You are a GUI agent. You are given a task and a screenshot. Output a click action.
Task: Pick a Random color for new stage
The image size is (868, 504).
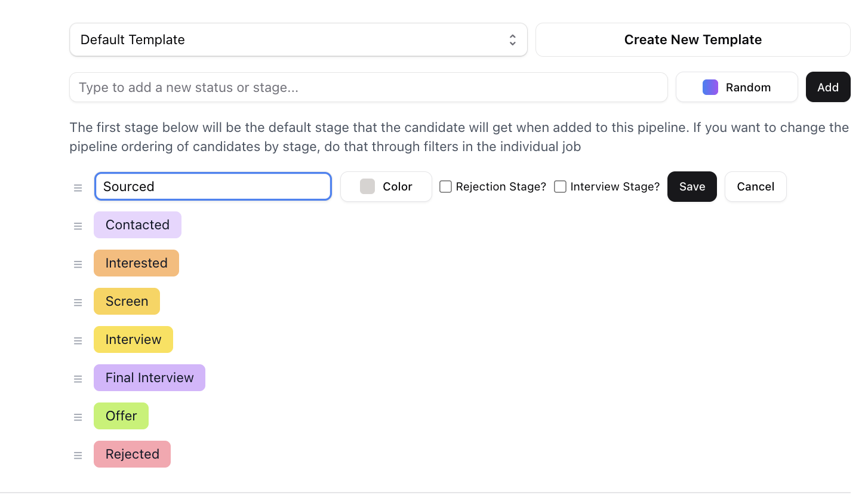pyautogui.click(x=737, y=87)
